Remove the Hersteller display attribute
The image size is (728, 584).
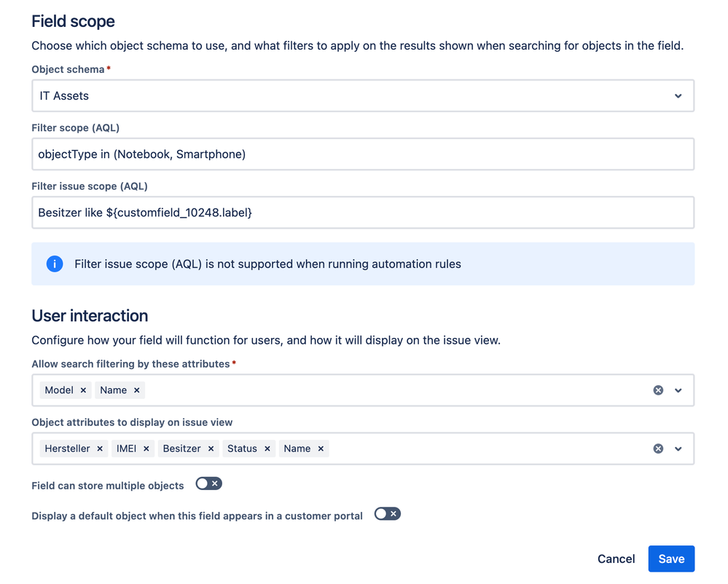click(x=100, y=449)
